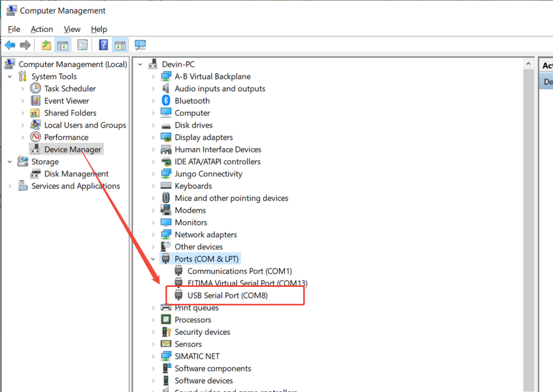553x392 pixels.
Task: Collapse the Ports (COM & LPT) node
Action: (x=153, y=259)
